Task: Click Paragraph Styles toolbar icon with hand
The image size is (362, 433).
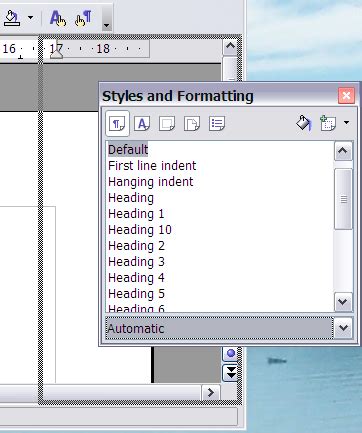Action: click(x=83, y=18)
